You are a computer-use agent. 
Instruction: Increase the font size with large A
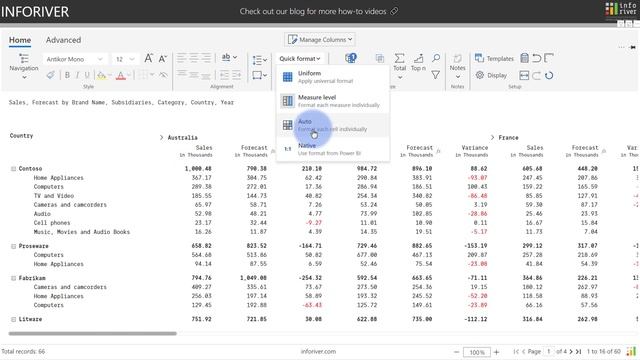pyautogui.click(x=149, y=58)
